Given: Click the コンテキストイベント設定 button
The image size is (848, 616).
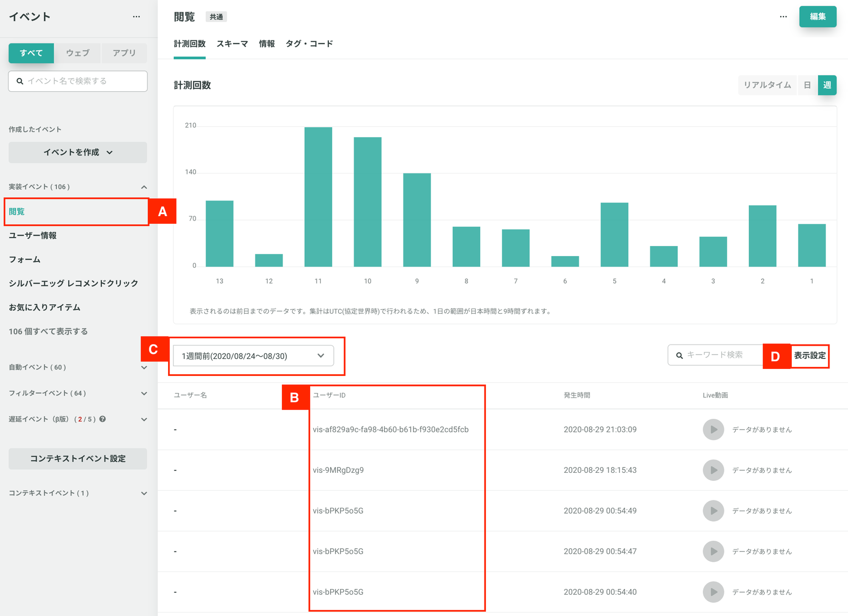Looking at the screenshot, I should click(78, 459).
